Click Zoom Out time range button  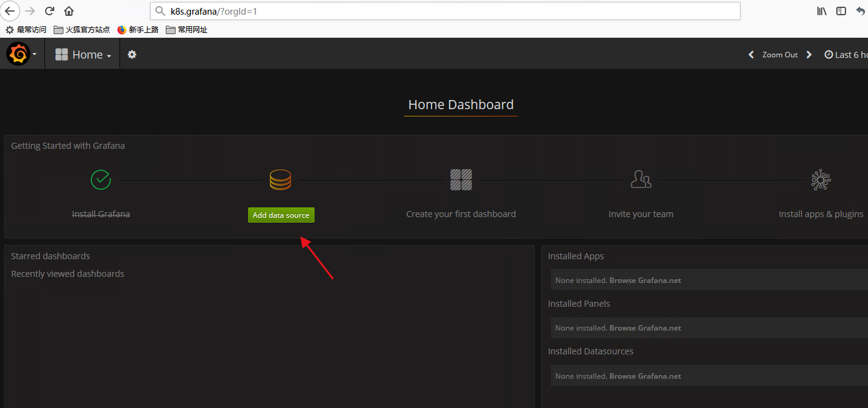click(780, 54)
